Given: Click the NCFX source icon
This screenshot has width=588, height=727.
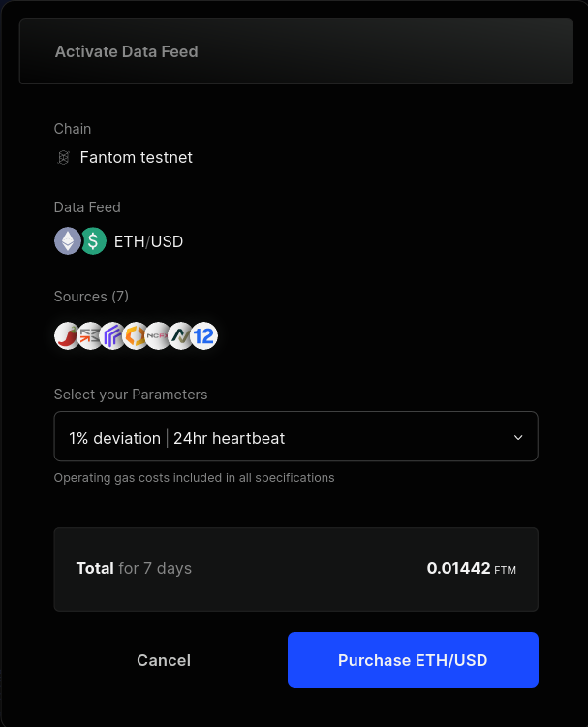Looking at the screenshot, I should pyautogui.click(x=158, y=336).
